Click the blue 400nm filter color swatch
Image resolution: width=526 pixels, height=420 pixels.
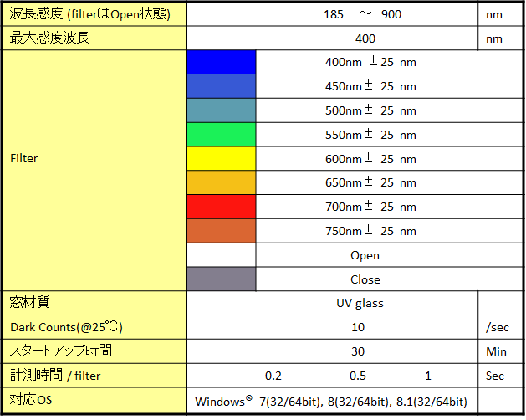tap(221, 62)
